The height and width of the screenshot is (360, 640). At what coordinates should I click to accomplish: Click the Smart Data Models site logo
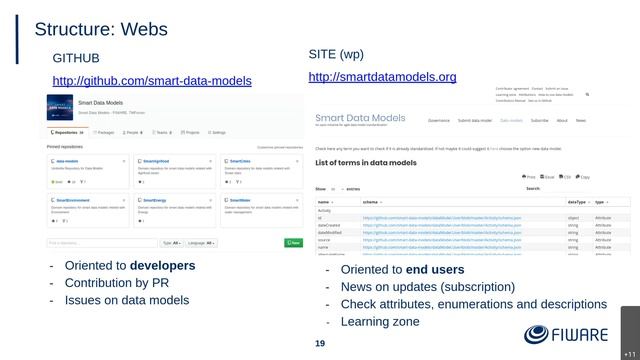(360, 119)
